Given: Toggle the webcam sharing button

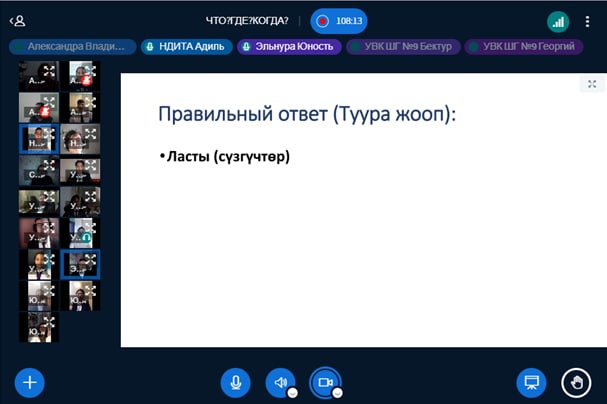Looking at the screenshot, I should (x=324, y=382).
